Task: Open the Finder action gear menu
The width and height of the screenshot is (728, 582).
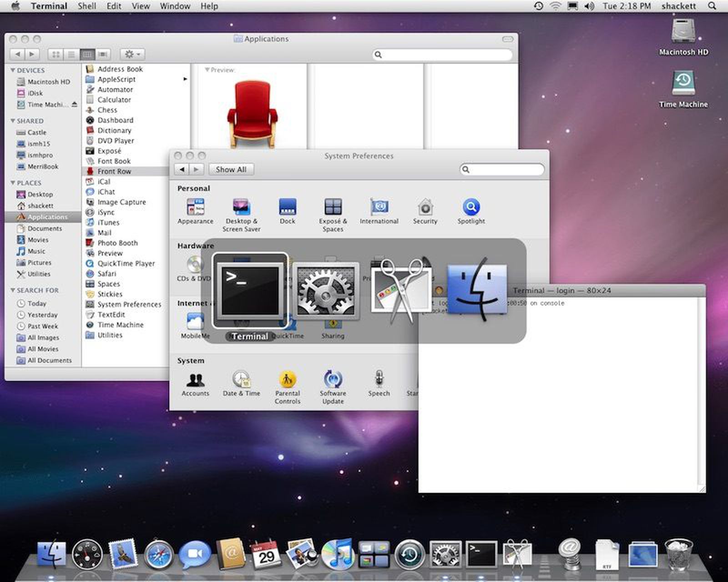Action: point(131,54)
